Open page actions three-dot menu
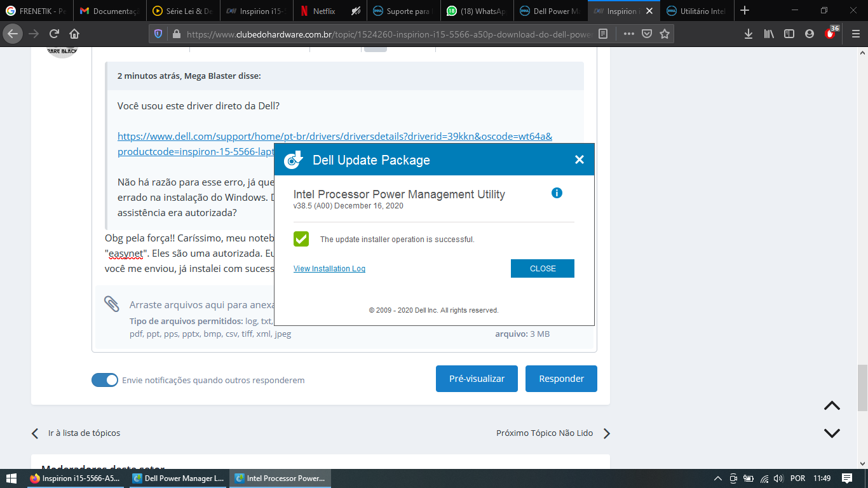Image resolution: width=868 pixels, height=488 pixels. coord(628,34)
